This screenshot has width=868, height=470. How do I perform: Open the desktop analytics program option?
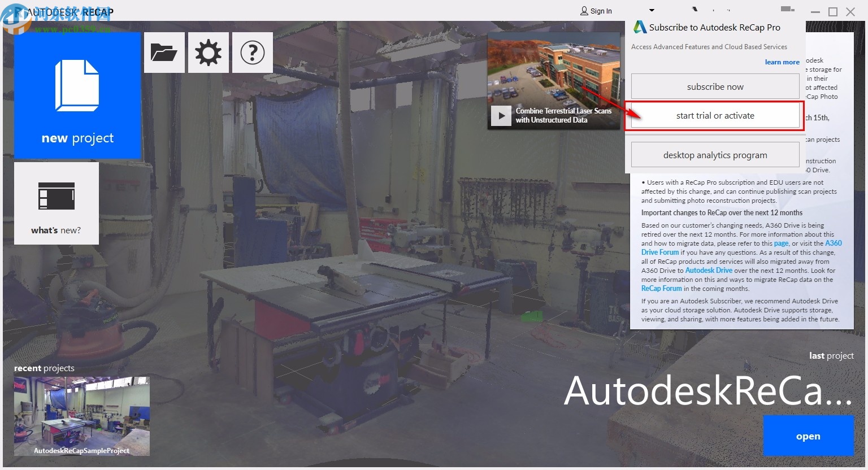[714, 154]
